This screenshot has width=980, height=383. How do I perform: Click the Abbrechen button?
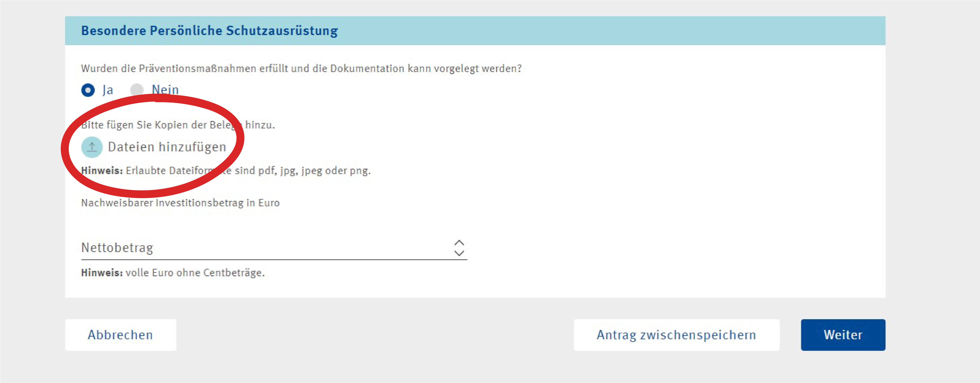point(121,335)
